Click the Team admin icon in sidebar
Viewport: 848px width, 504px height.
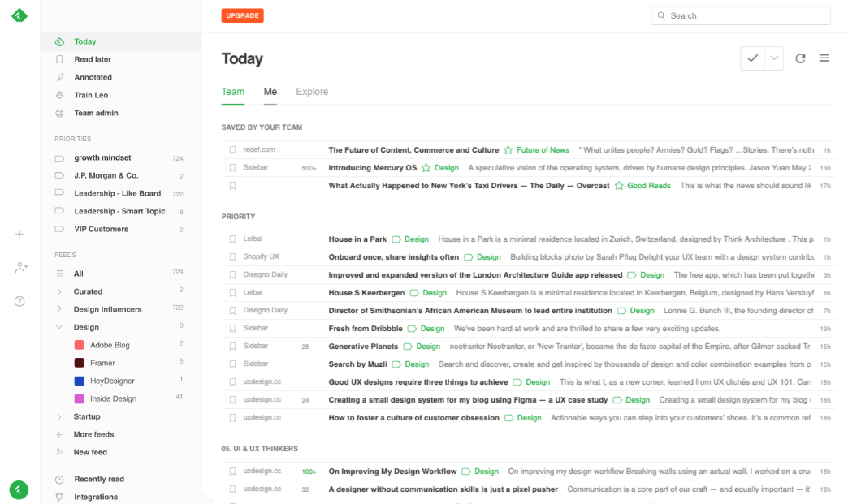(59, 113)
